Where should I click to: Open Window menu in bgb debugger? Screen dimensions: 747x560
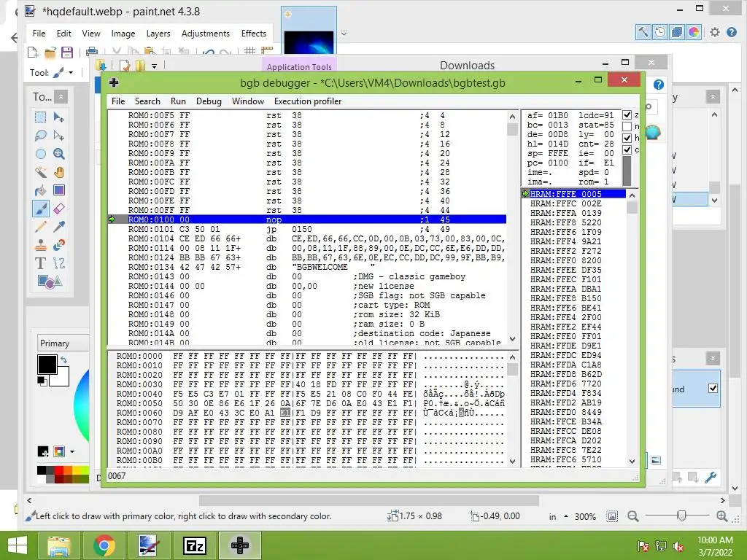(x=248, y=101)
